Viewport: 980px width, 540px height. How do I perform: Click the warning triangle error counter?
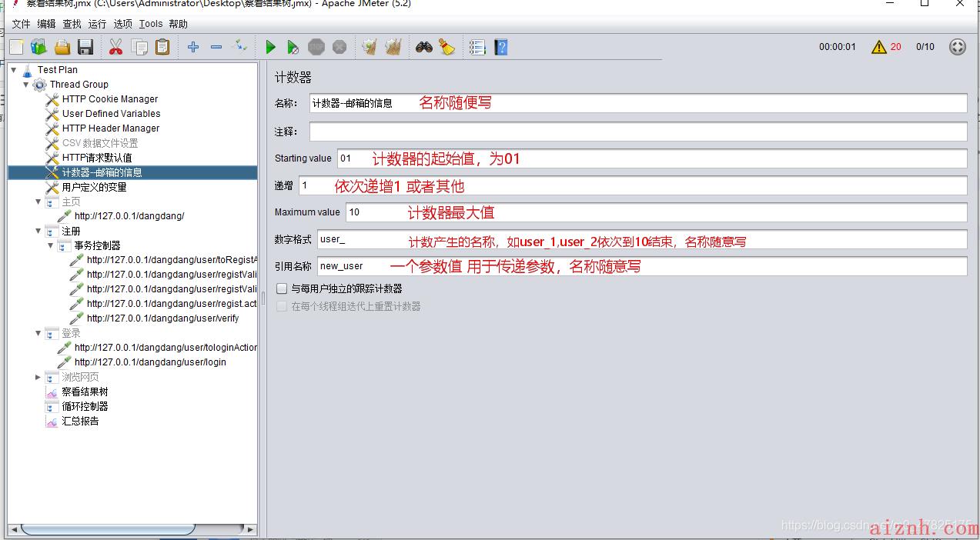(x=879, y=47)
